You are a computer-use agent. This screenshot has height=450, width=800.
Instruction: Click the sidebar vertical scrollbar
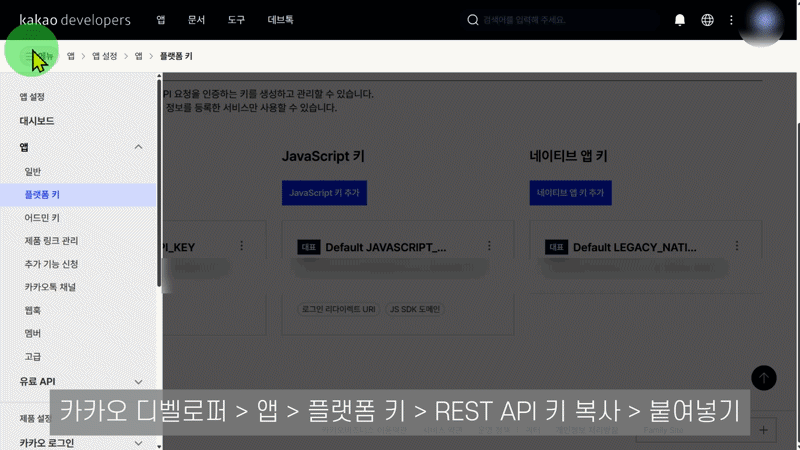pyautogui.click(x=159, y=180)
